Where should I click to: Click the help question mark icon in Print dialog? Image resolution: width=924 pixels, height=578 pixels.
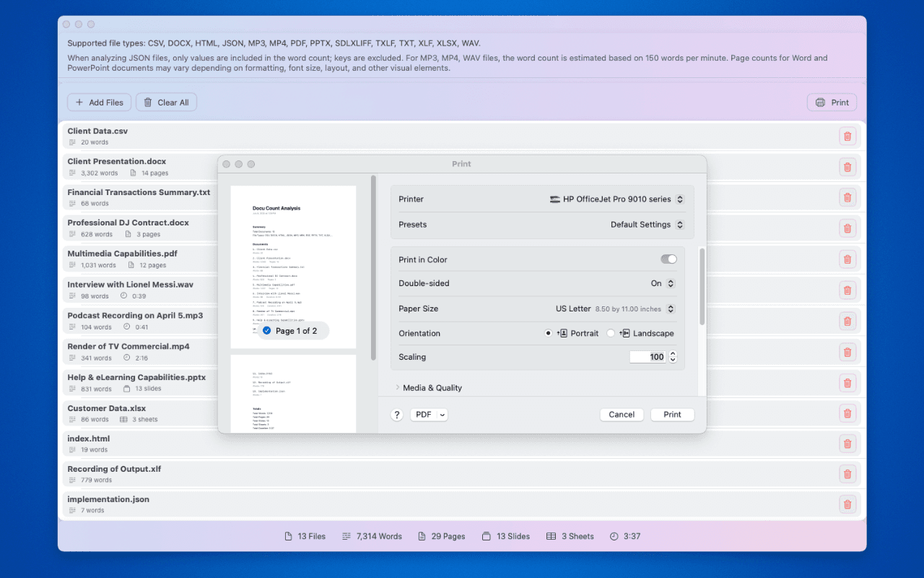396,414
